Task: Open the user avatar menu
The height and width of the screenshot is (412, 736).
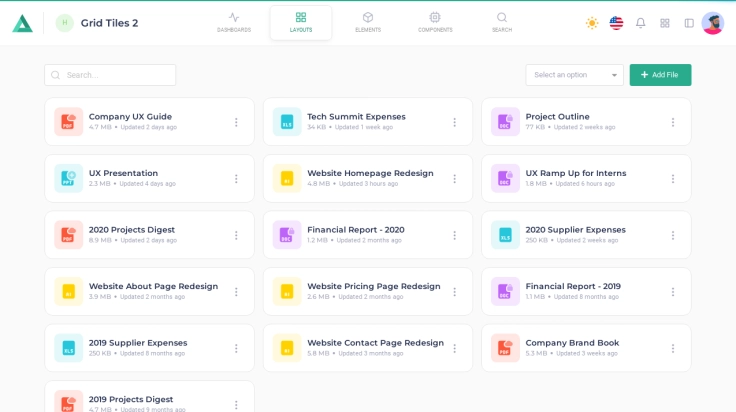Action: (x=713, y=23)
